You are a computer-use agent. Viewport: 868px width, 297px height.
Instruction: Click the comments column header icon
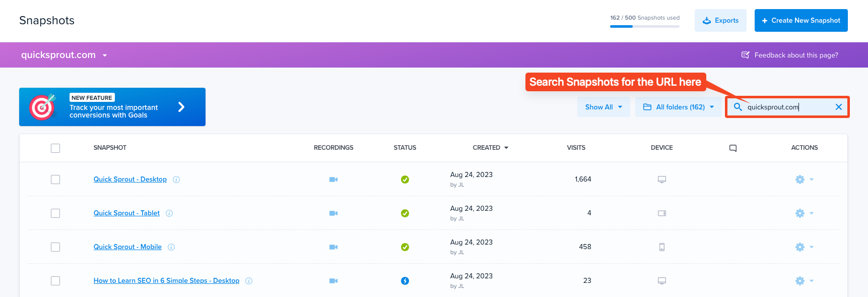[x=733, y=148]
